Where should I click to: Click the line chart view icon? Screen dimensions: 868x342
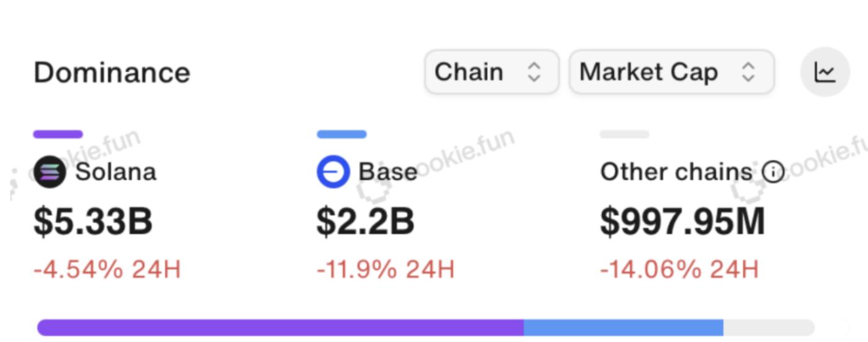click(825, 73)
